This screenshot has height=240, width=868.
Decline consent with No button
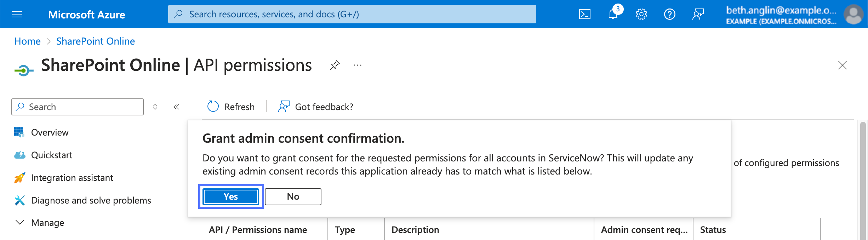point(293,196)
